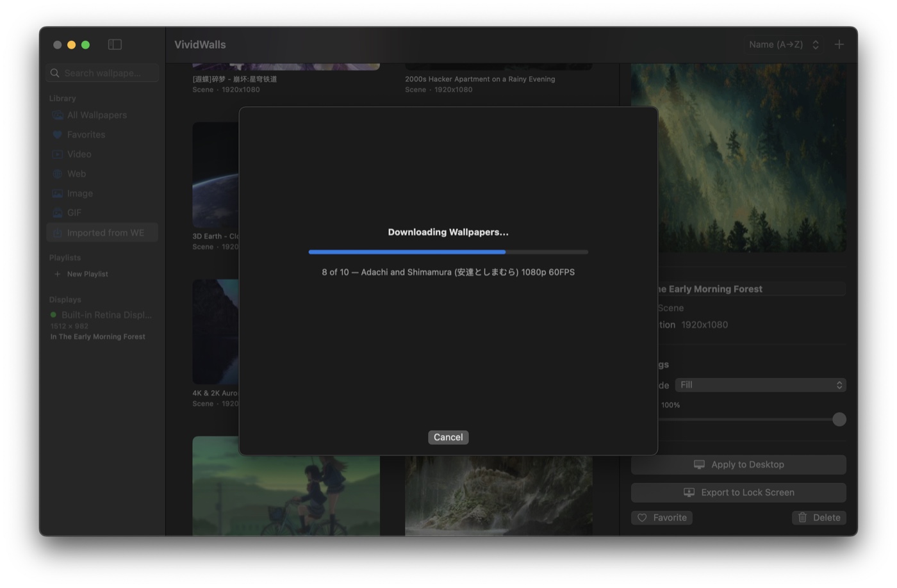897x588 pixels.
Task: Open the GIF category
Action: (x=102, y=213)
